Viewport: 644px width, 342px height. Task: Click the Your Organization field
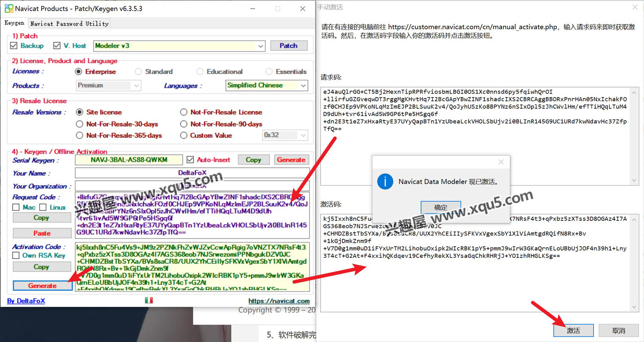click(x=192, y=186)
